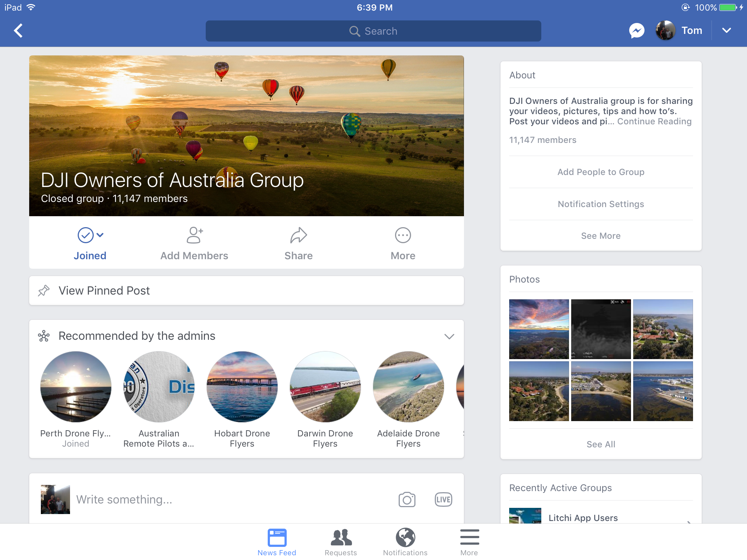Image resolution: width=747 pixels, height=560 pixels.
Task: Click the 11,147 members count in About
Action: pos(543,140)
